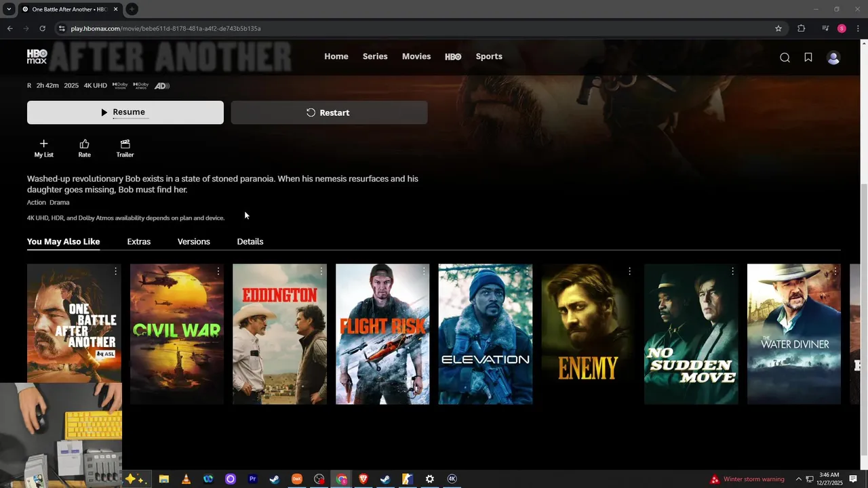The image size is (868, 488).
Task: Open Civil War movie poster
Action: 177,334
